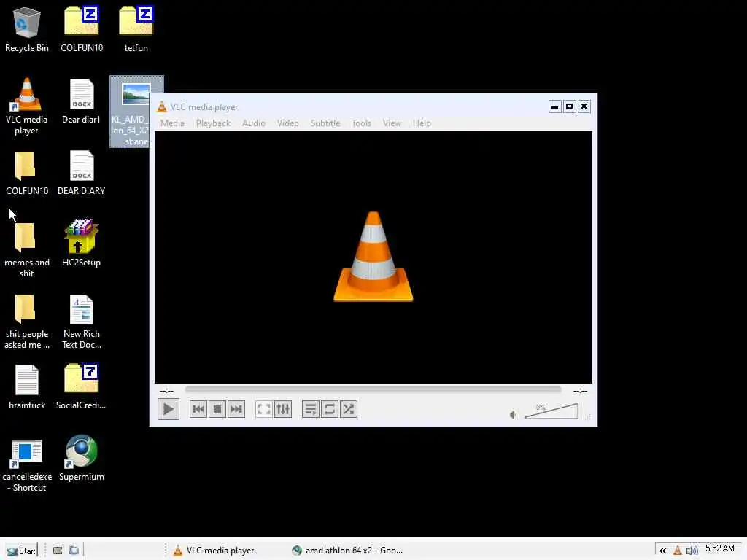Open the Subtitle menu
The width and height of the screenshot is (747, 560).
click(x=325, y=122)
